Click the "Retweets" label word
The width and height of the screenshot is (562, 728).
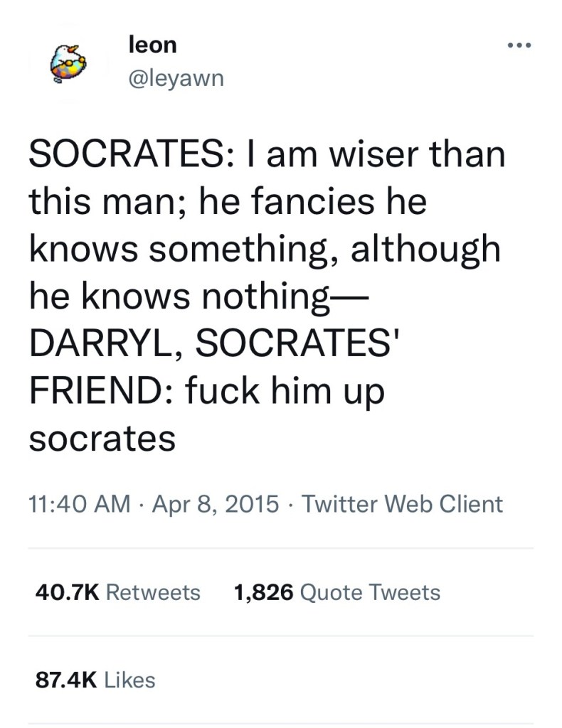tap(153, 592)
